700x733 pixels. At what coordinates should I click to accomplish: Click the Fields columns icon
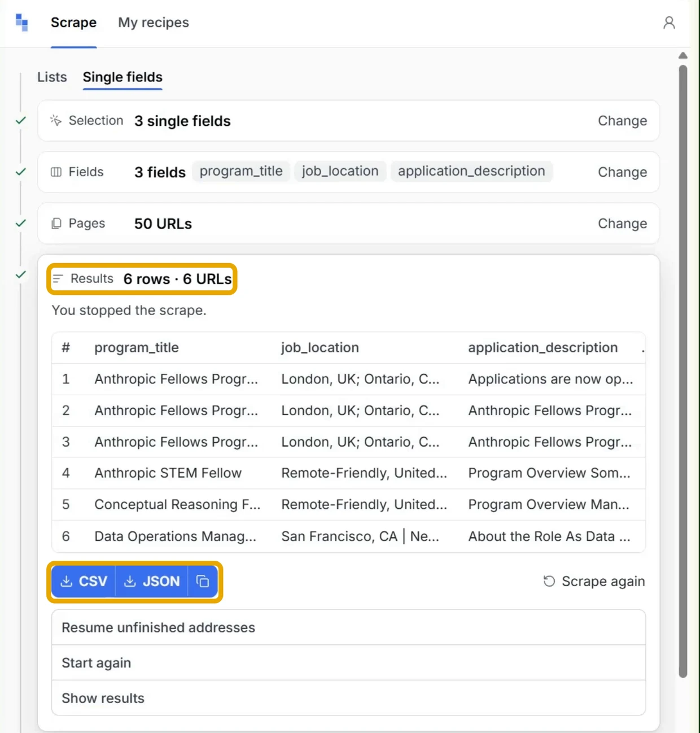coord(56,172)
